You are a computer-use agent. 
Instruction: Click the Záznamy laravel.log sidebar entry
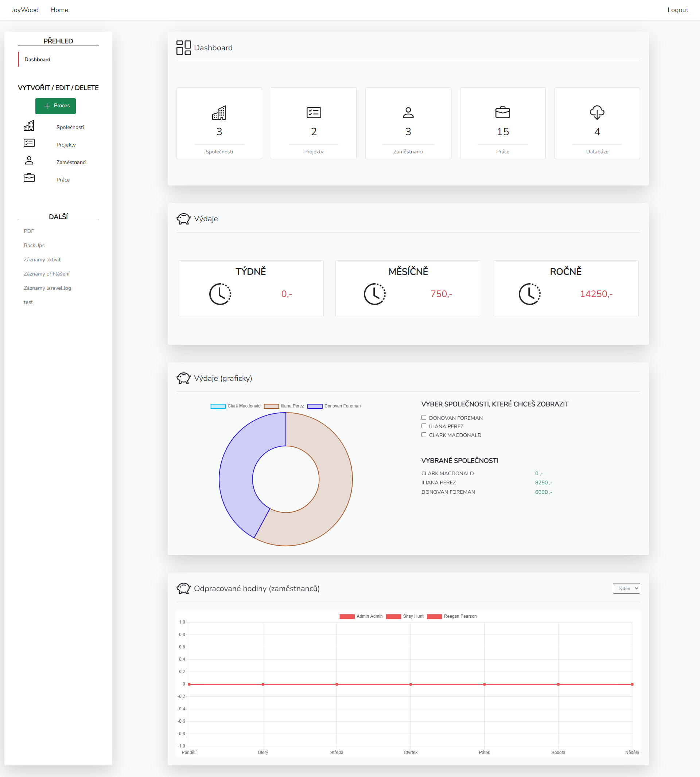point(47,288)
